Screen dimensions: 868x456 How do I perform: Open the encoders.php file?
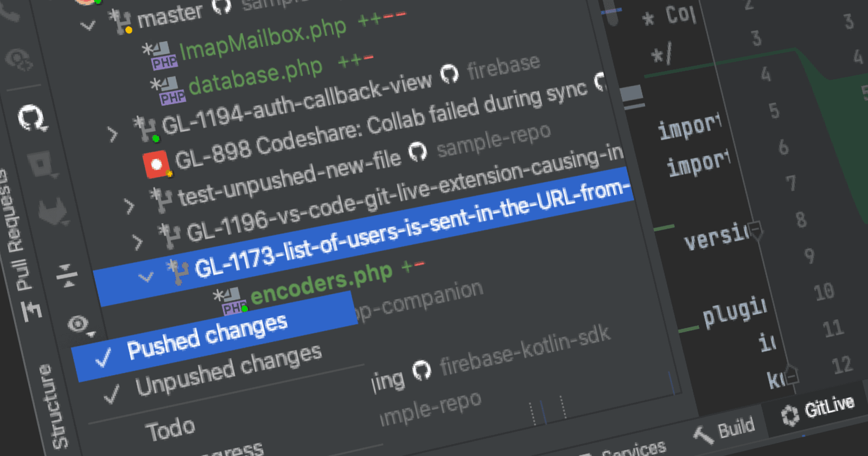click(321, 282)
